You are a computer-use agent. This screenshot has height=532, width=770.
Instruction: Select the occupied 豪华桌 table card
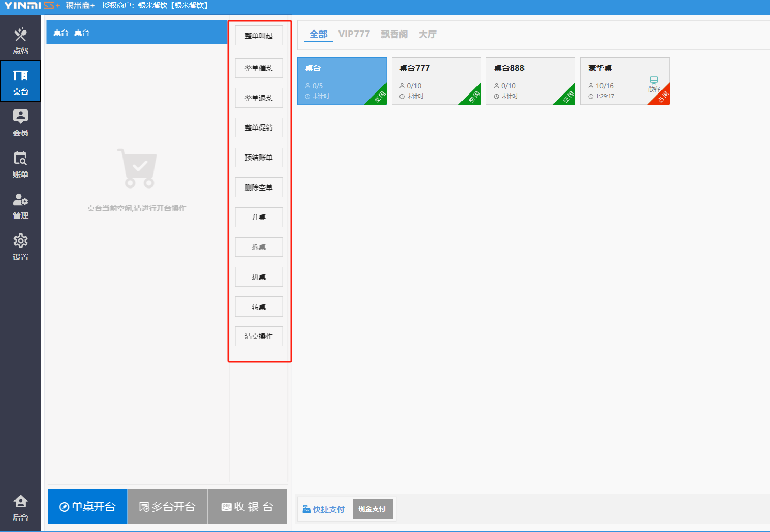pos(624,81)
